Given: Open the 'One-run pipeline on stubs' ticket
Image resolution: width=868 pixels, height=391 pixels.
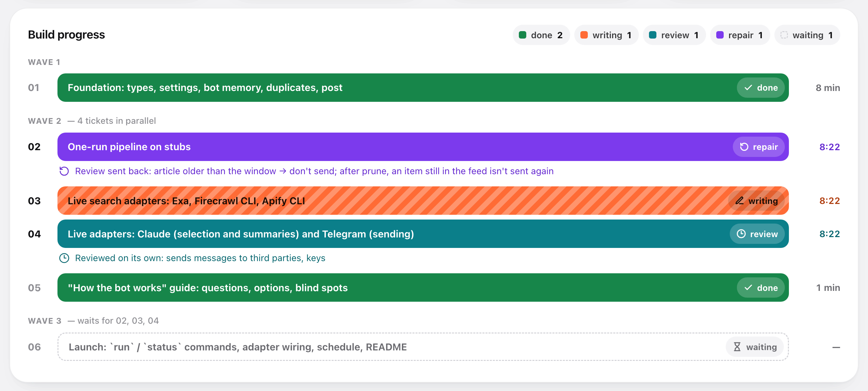Looking at the screenshot, I should tap(423, 147).
